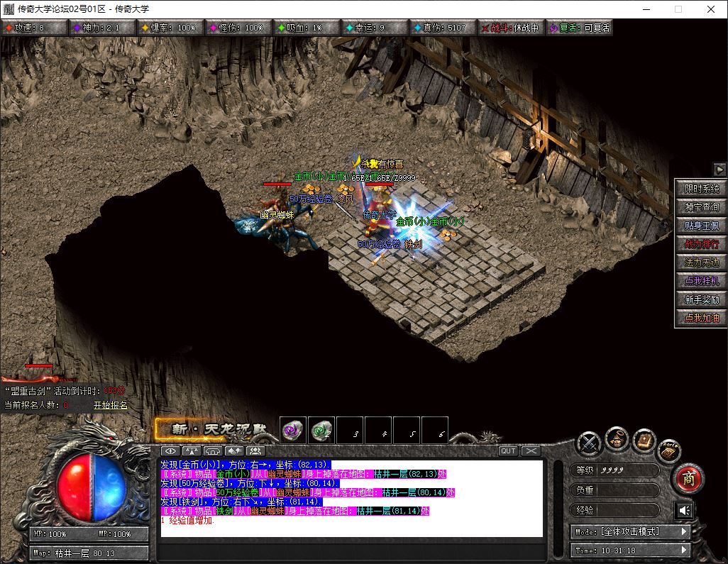This screenshot has width=728, height=564.
Task: Click the 盟重古剑 activity countdown text
Action: (x=65, y=391)
